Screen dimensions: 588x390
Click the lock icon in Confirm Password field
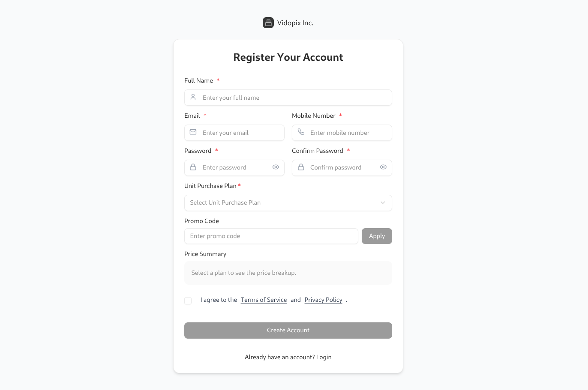(301, 167)
